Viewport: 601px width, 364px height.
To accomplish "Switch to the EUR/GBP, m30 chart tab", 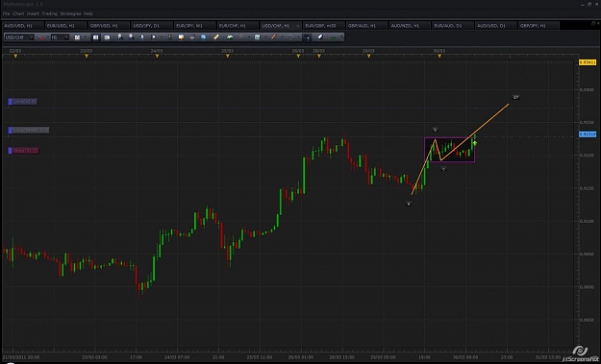I will pos(323,26).
